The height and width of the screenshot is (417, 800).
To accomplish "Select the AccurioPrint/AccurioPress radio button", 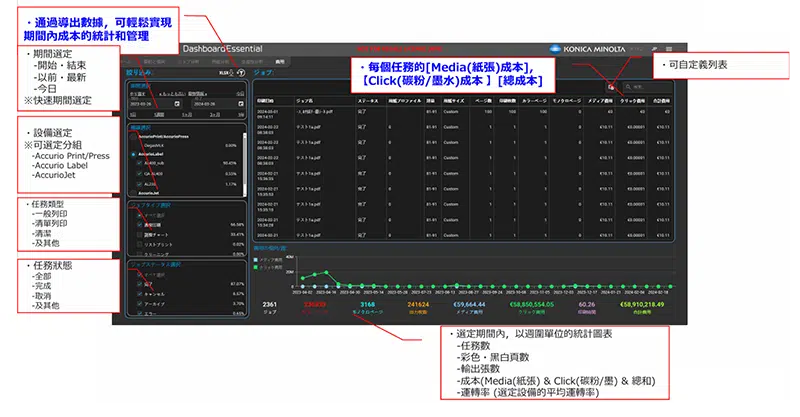I will [x=133, y=137].
